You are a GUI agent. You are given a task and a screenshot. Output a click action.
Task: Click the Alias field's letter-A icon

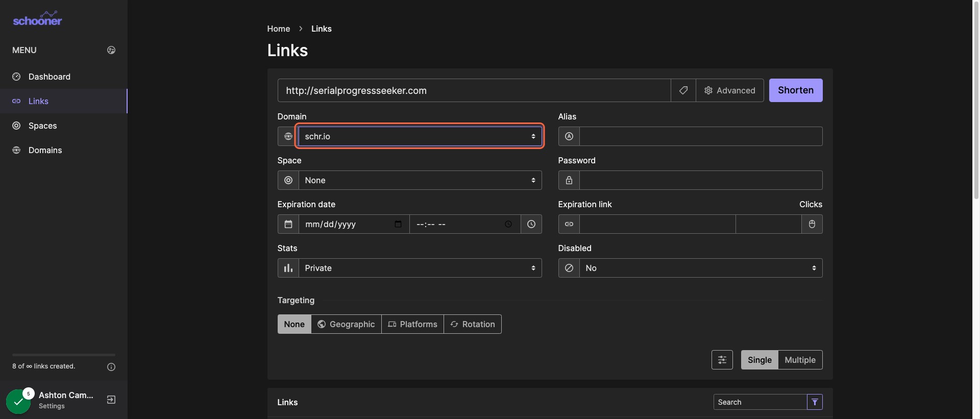tap(569, 136)
